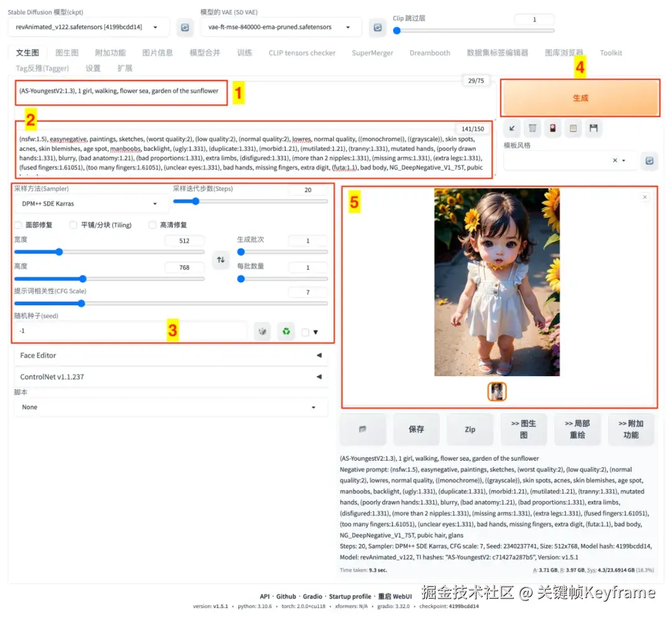This screenshot has height=618, width=672.
Task: Expand extra seed options arrow
Action: (316, 333)
